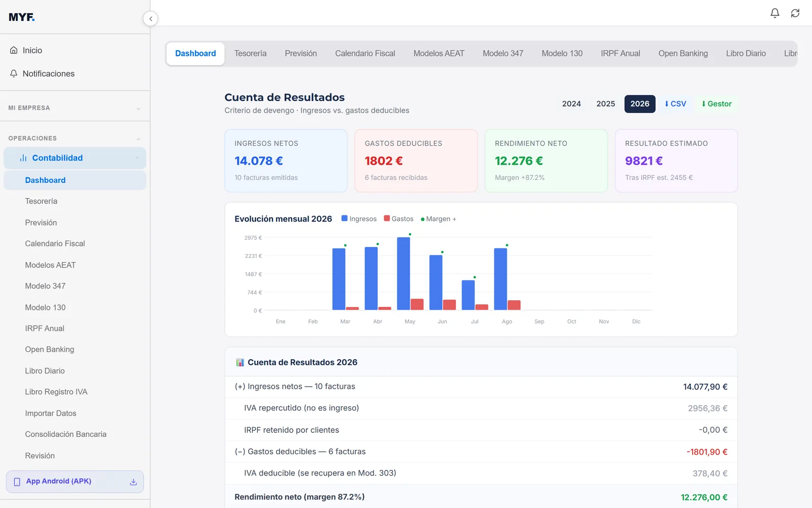Viewport: 812px width, 508px height.
Task: Click the Inicio home icon
Action: point(14,50)
